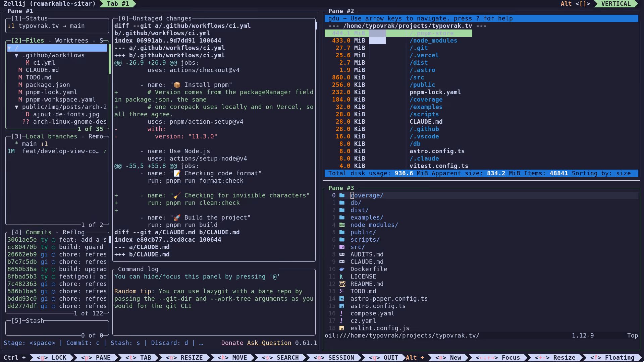Collapse the root / tree node in Files

(9, 48)
